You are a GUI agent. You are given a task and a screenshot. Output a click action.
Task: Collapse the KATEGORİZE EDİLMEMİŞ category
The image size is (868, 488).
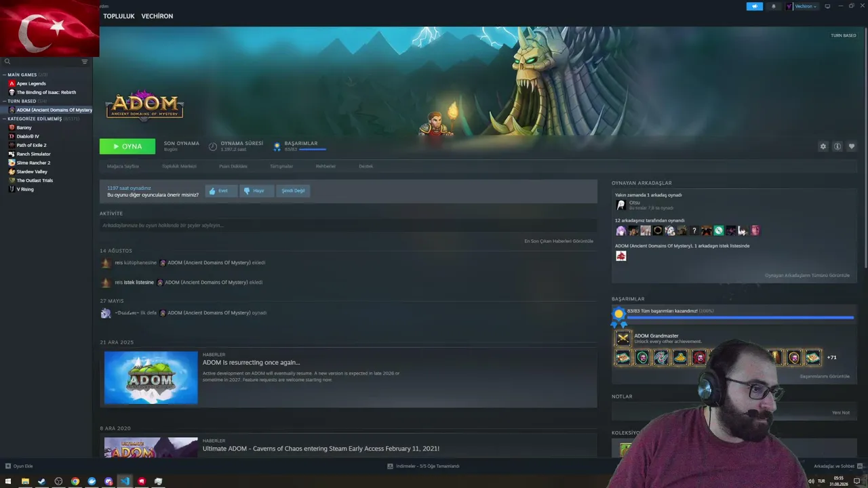[x=4, y=119]
